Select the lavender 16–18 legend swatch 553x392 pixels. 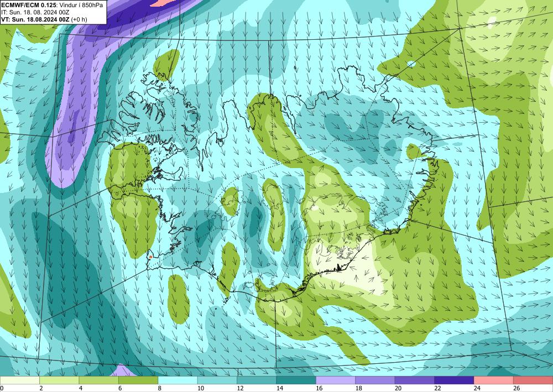point(336,380)
